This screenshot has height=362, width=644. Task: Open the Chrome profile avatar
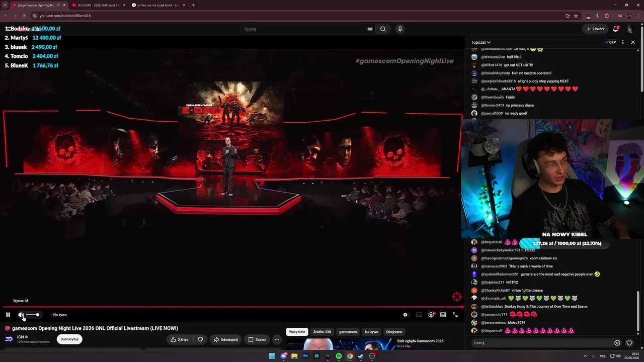tap(629, 16)
